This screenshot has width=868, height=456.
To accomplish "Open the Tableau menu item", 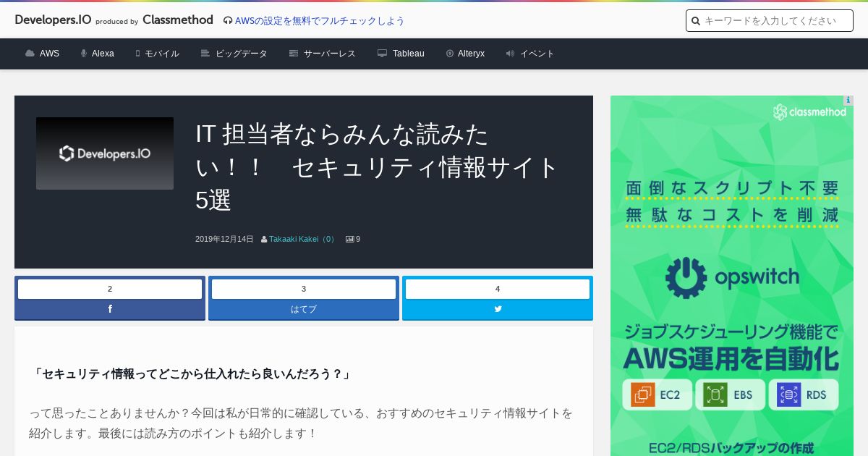I will coord(409,54).
